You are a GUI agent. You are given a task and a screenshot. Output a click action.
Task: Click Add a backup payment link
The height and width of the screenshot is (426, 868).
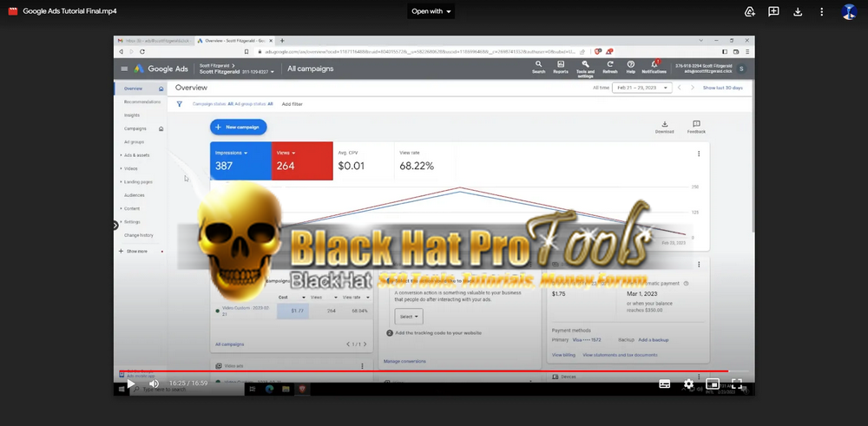click(x=654, y=340)
